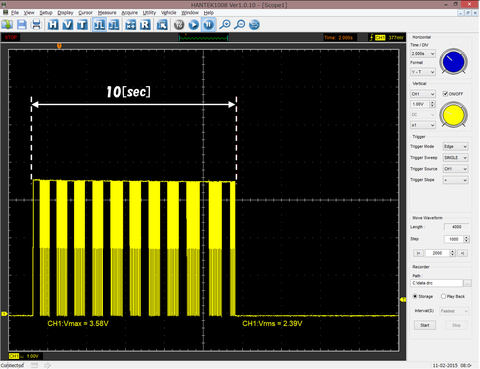Click the Recorder Start button
The width and height of the screenshot is (480, 369).
click(x=425, y=325)
